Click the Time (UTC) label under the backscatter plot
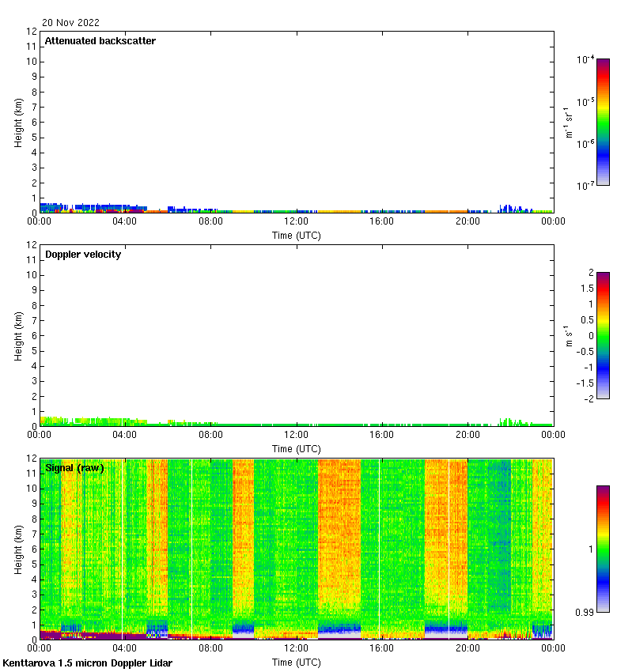Screen dimensions: 617x672 pyautogui.click(x=297, y=236)
